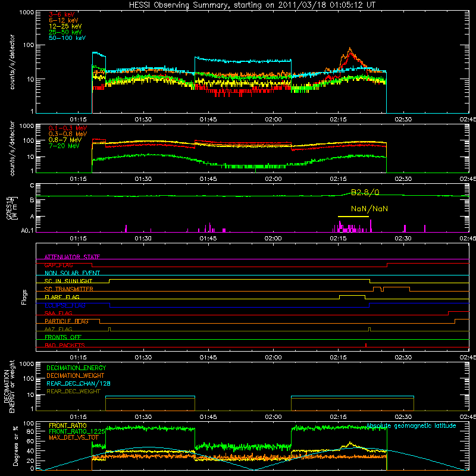The width and height of the screenshot is (476, 476).
Task: Click the MAX_DET_VS_TOT legend label
Action: tap(74, 437)
